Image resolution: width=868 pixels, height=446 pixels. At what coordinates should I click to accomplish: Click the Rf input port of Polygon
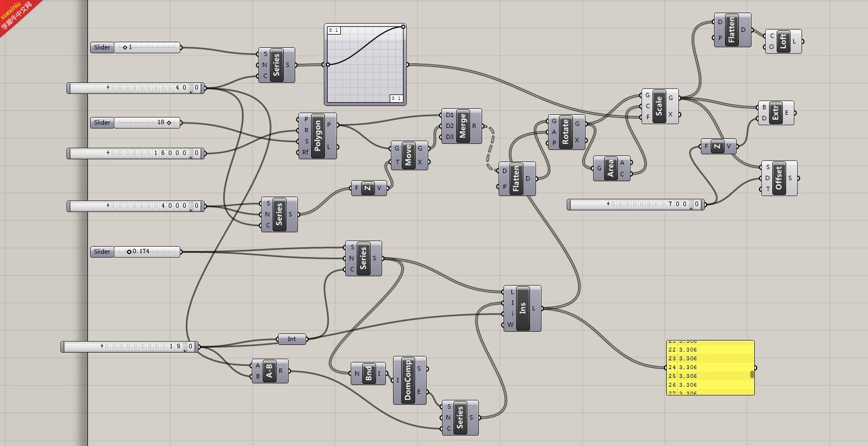click(x=305, y=153)
